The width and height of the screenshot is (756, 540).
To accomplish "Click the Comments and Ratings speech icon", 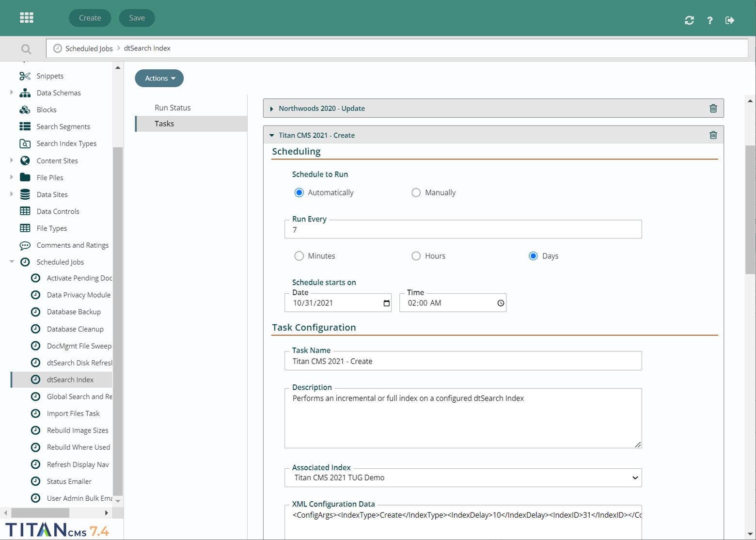I will 25,245.
